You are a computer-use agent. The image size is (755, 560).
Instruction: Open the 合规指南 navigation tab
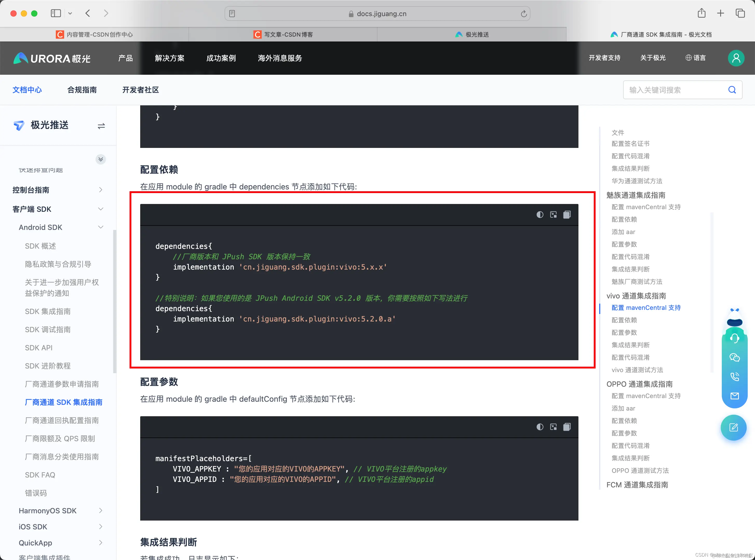click(82, 90)
